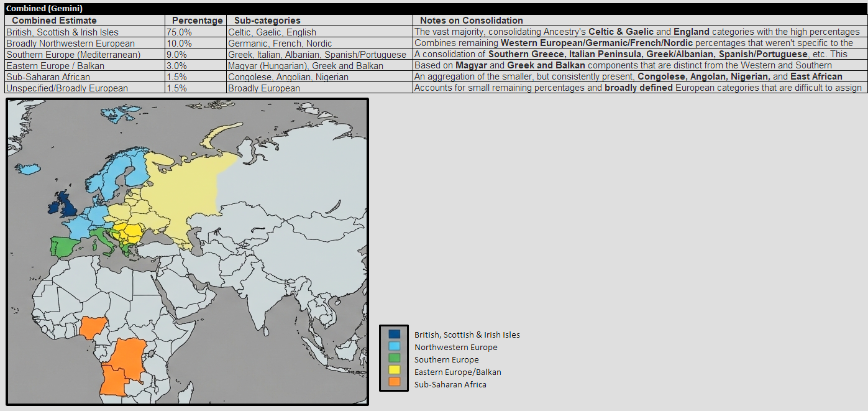The width and height of the screenshot is (868, 411).
Task: Click the 'Unspecified/Broadly European' cell
Action: 67,88
